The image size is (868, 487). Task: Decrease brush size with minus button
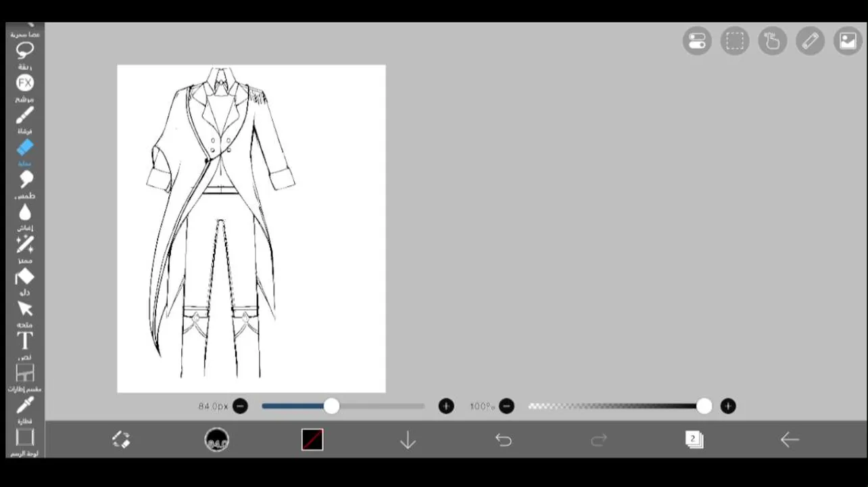[240, 406]
